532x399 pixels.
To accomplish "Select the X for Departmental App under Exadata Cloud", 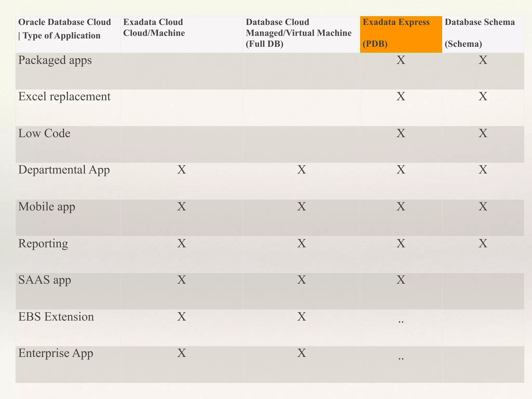I will tap(182, 170).
